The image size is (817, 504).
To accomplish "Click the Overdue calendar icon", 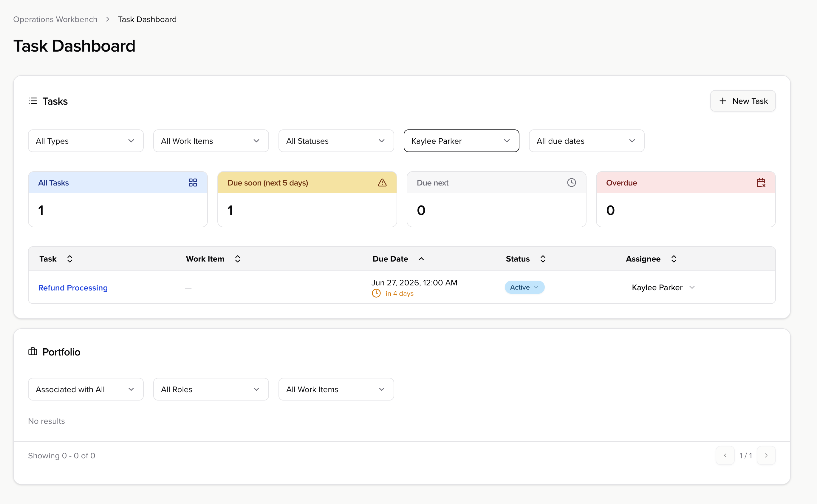I will coord(761,183).
